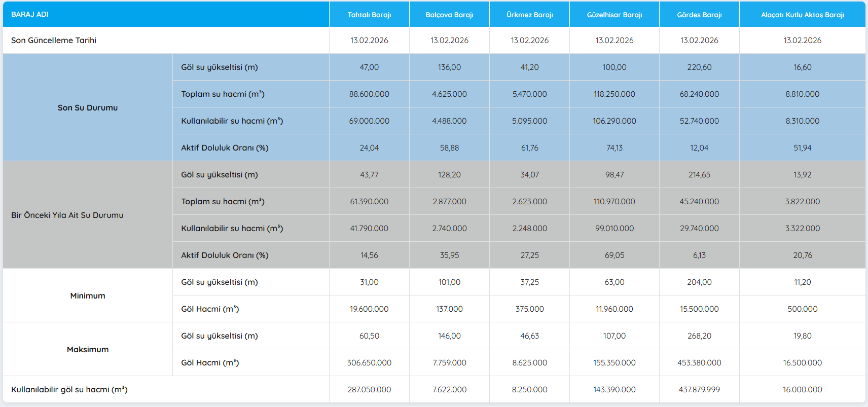This screenshot has width=868, height=407.
Task: Click the Ürkmez Barajı header cell
Action: (529, 15)
